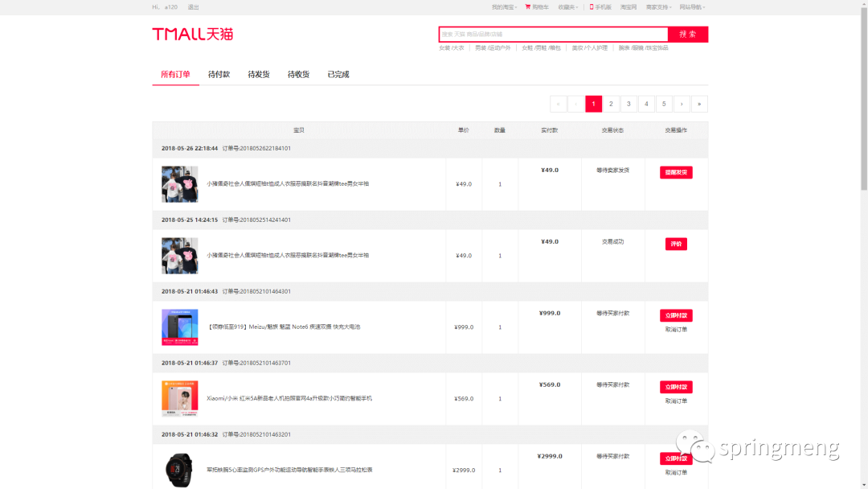
Task: Select page 2 in pagination
Action: [611, 104]
